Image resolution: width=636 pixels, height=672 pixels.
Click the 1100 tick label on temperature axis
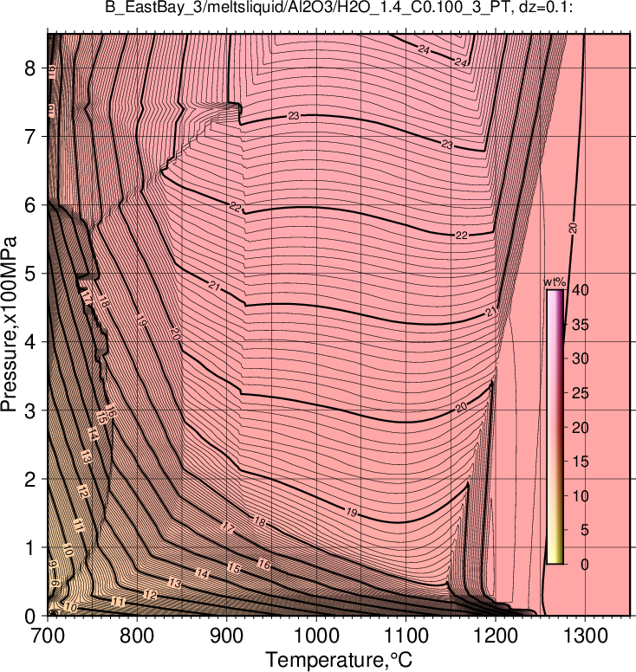[406, 636]
